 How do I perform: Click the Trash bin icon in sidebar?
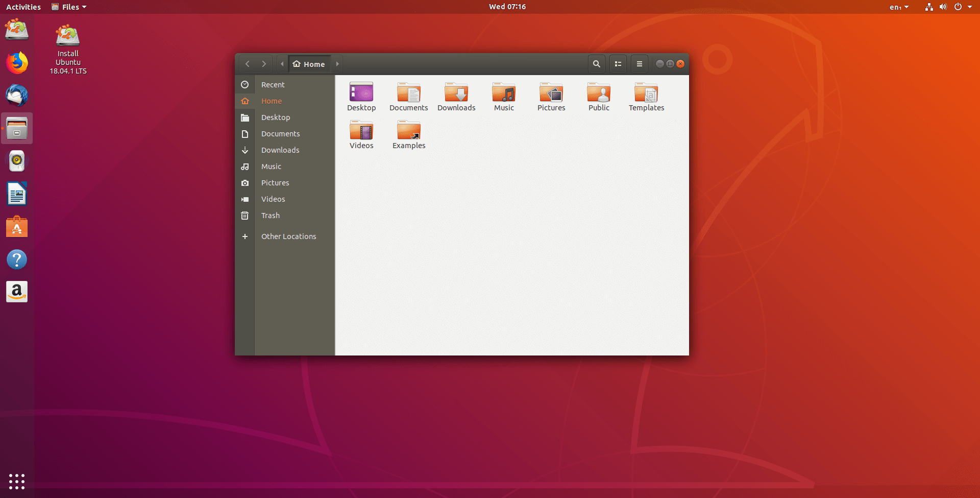pos(245,216)
